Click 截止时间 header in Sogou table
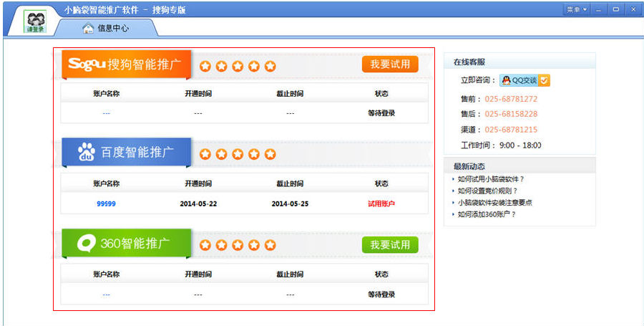The height and width of the screenshot is (326, 644). pyautogui.click(x=290, y=94)
